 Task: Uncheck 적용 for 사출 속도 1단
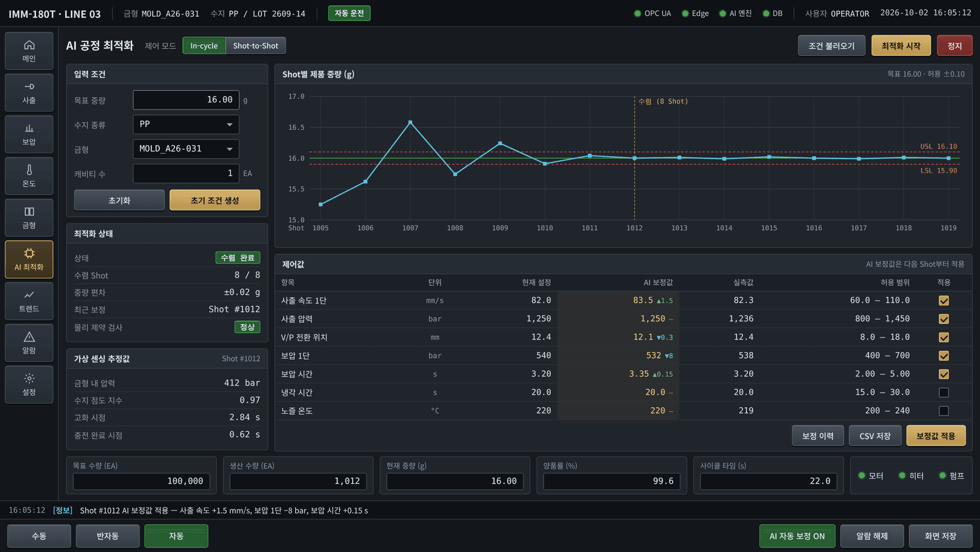click(x=944, y=301)
